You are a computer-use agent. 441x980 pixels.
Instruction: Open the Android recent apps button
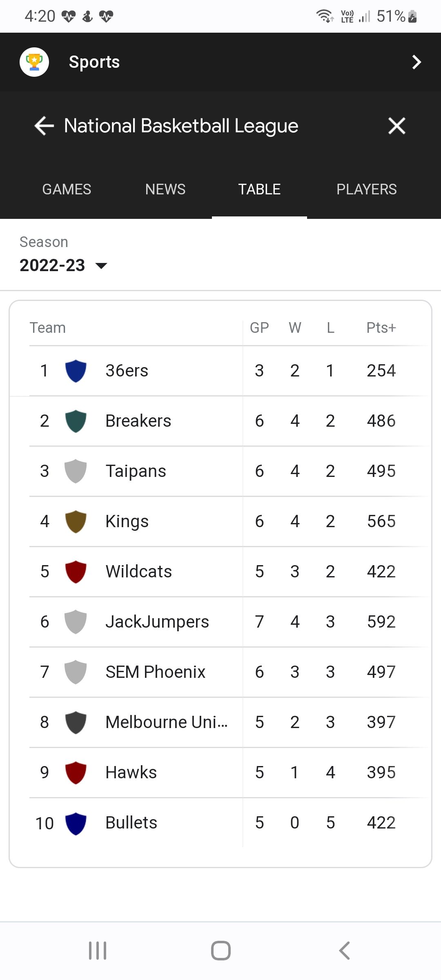tap(98, 951)
